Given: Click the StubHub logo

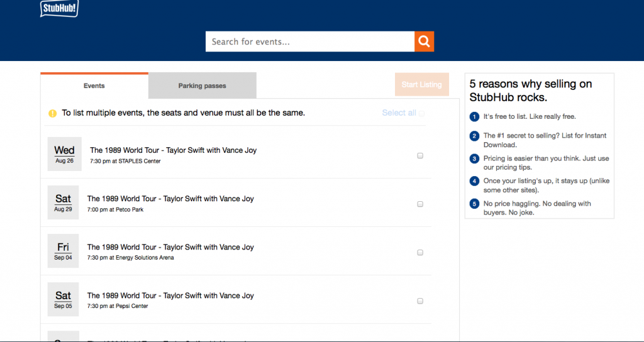Looking at the screenshot, I should click(x=60, y=8).
